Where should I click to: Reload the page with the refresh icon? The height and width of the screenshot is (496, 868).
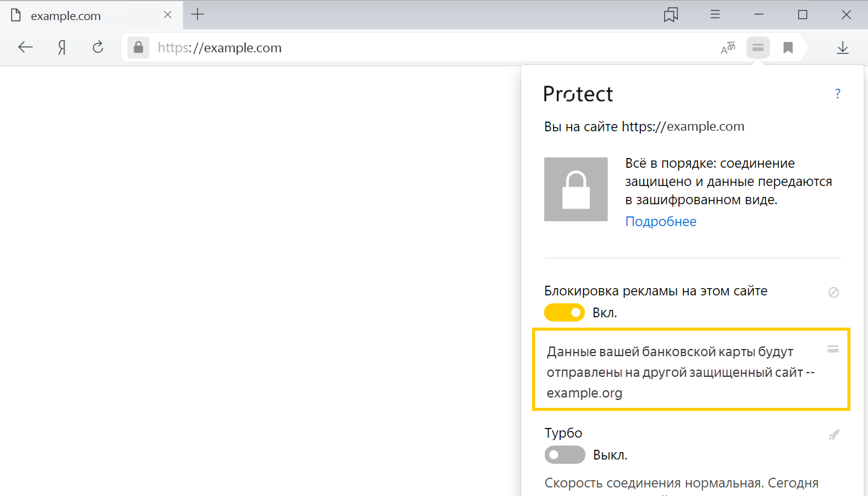[97, 47]
